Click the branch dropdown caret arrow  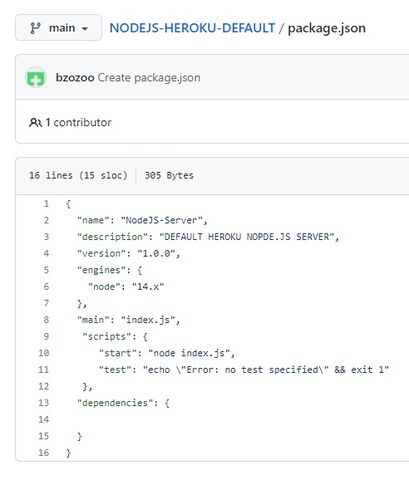coord(85,29)
